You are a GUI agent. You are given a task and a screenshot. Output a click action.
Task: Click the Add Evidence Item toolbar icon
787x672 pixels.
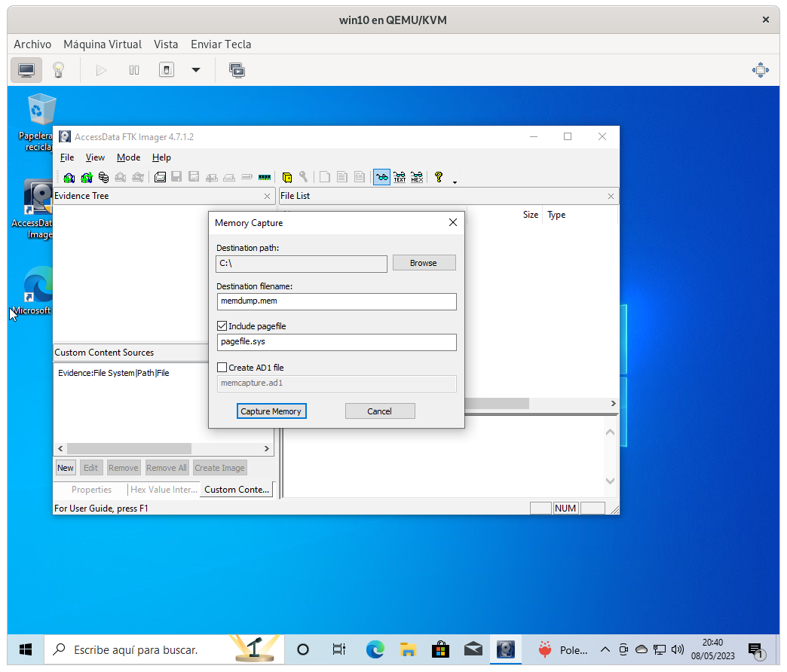point(69,178)
